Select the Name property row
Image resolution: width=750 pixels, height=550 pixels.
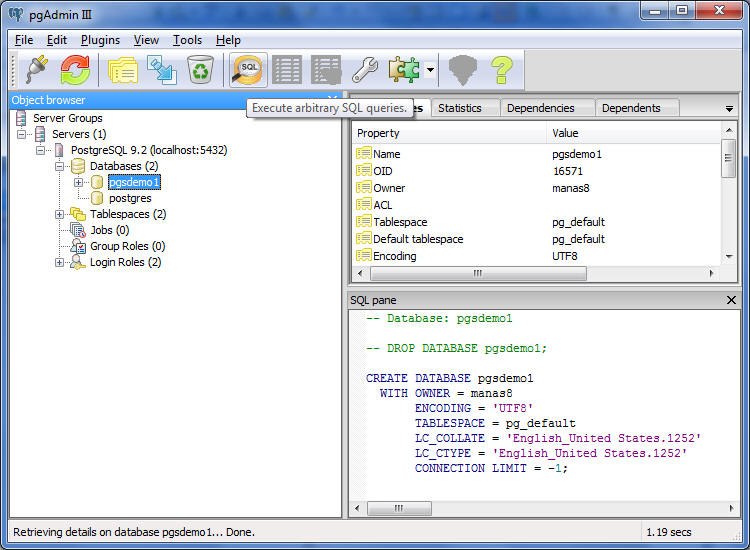pyautogui.click(x=536, y=154)
